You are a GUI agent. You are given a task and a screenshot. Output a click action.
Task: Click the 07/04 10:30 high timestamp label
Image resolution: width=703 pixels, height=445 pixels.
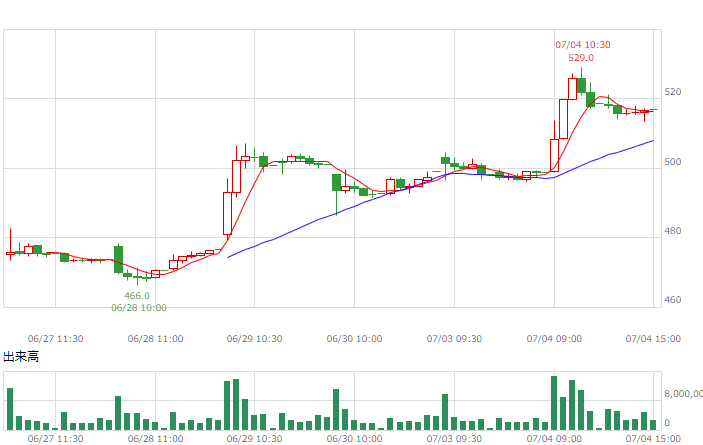coord(582,45)
